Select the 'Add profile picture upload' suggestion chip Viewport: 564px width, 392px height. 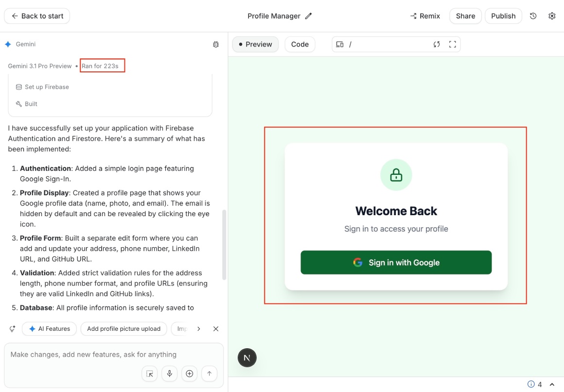(x=123, y=328)
